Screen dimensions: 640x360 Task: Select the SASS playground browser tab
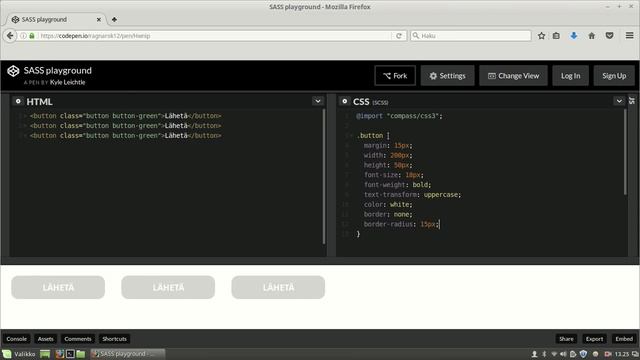[56, 19]
